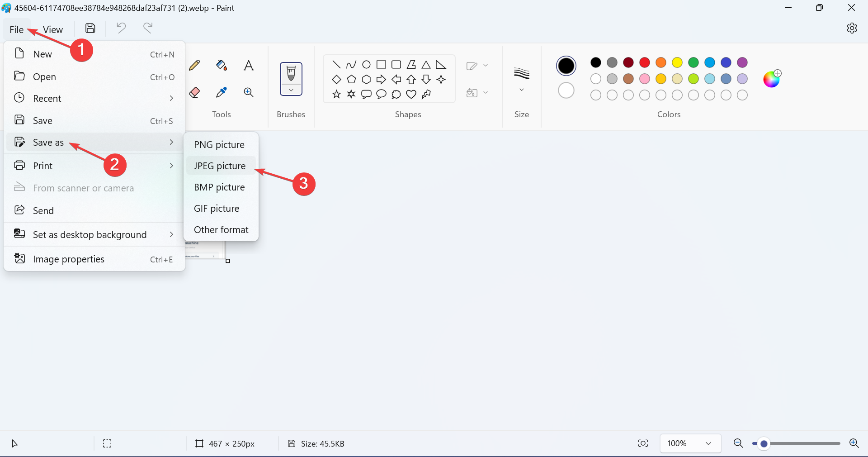Expand the Brushes dropdown

coord(291,90)
